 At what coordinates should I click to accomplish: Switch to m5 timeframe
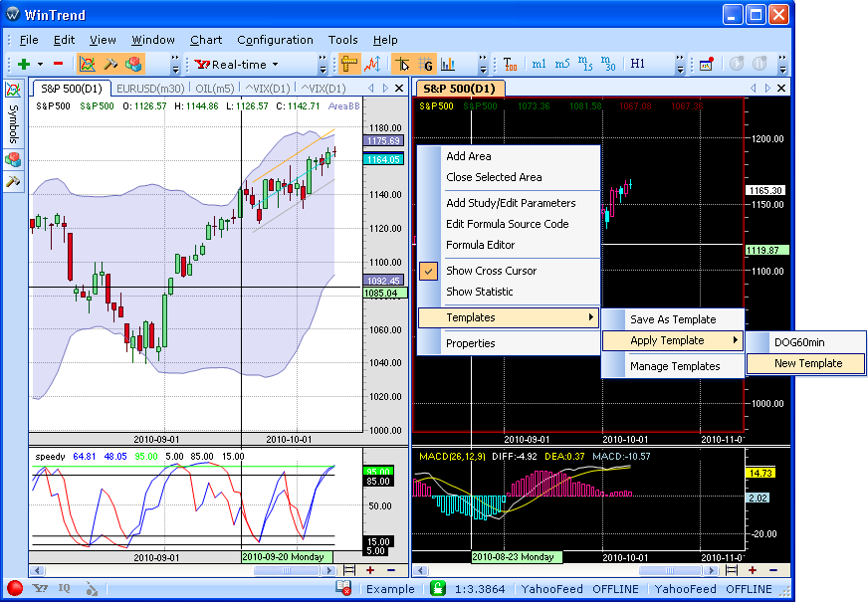(x=561, y=65)
